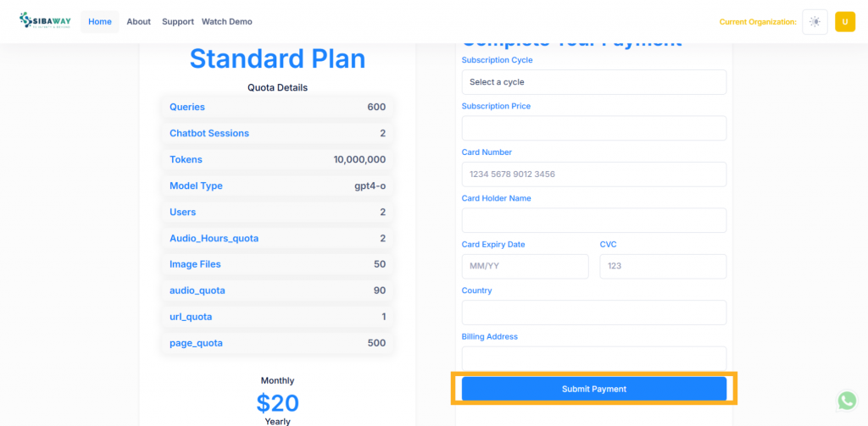Focus the Card Number field
The image size is (868, 426).
pos(594,174)
